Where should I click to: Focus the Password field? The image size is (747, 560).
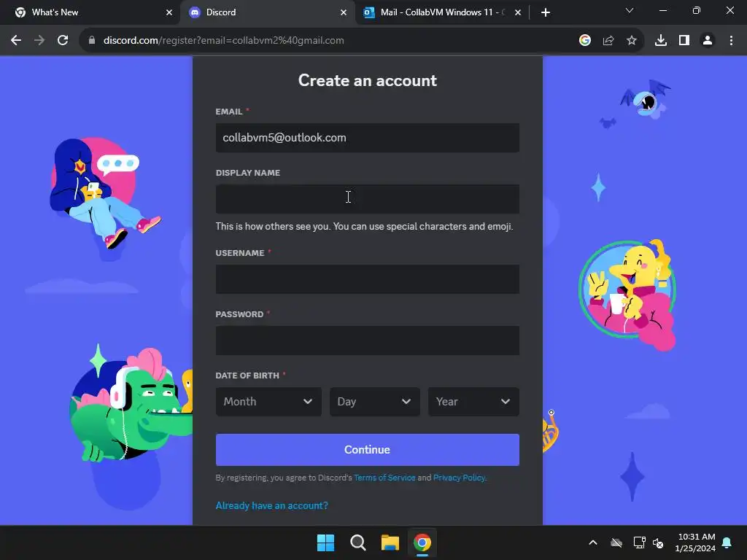368,341
